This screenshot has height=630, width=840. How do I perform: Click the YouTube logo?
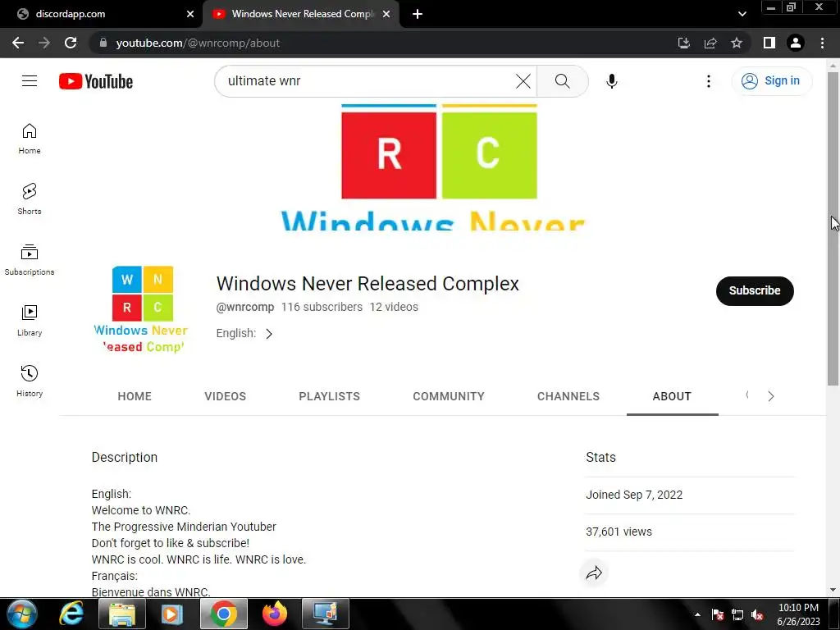[96, 81]
